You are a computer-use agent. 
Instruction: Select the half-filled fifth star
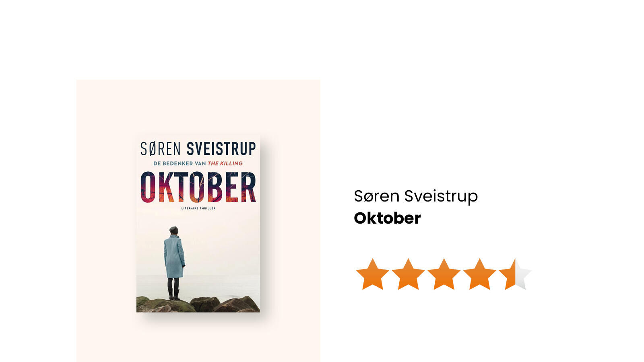click(x=515, y=274)
